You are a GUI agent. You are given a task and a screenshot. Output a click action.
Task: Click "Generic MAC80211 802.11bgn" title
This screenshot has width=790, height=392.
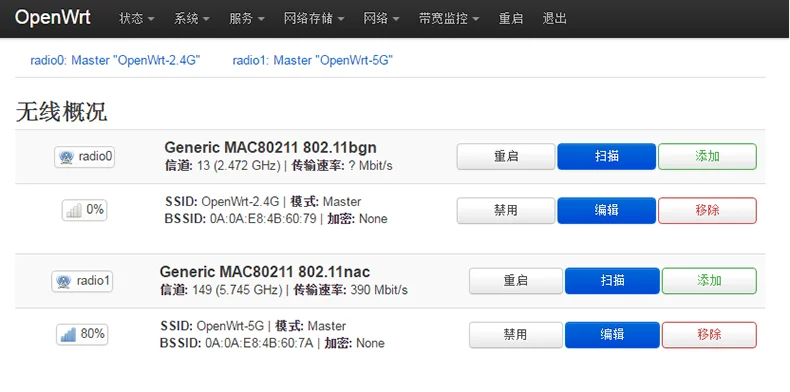(x=271, y=148)
